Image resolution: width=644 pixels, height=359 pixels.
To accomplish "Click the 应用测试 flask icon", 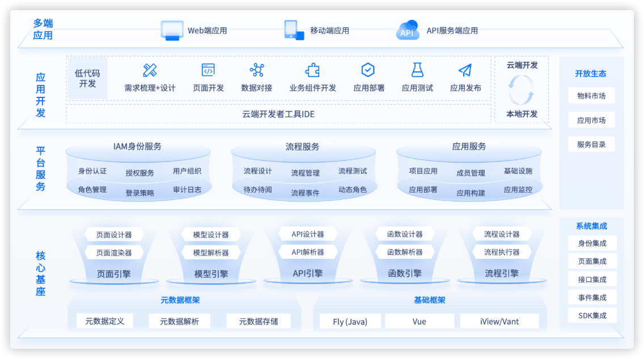I will (x=417, y=70).
